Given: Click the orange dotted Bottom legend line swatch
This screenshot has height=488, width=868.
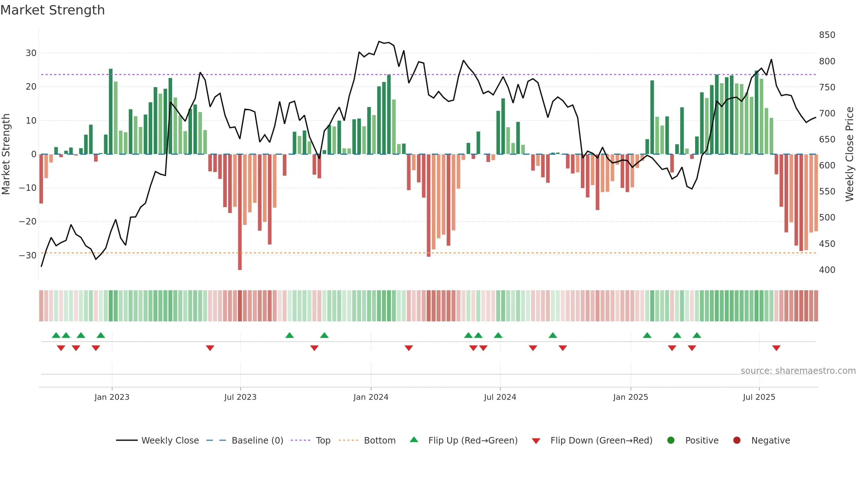Looking at the screenshot, I should tap(348, 440).
